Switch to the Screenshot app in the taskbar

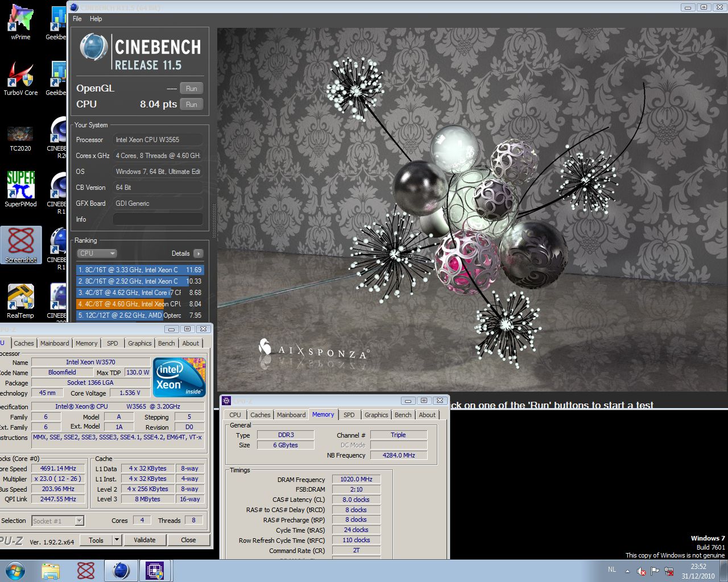[x=86, y=571]
